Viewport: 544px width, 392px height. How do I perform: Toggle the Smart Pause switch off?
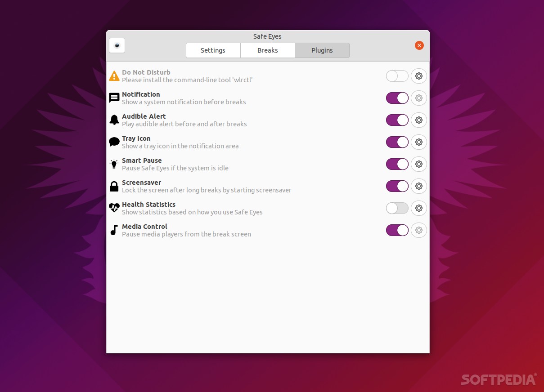(x=397, y=164)
